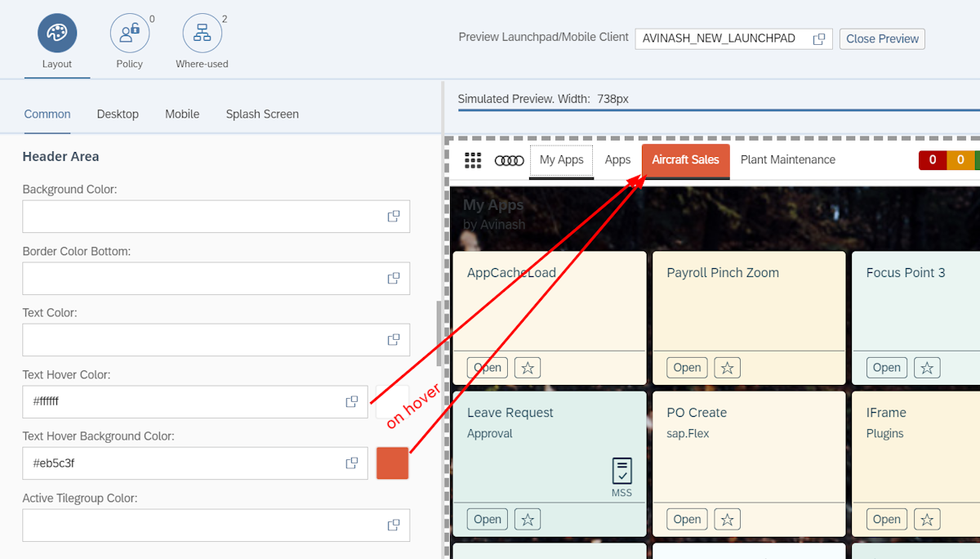The image size is (980, 559).
Task: Star the Leave Request tile
Action: [x=528, y=519]
